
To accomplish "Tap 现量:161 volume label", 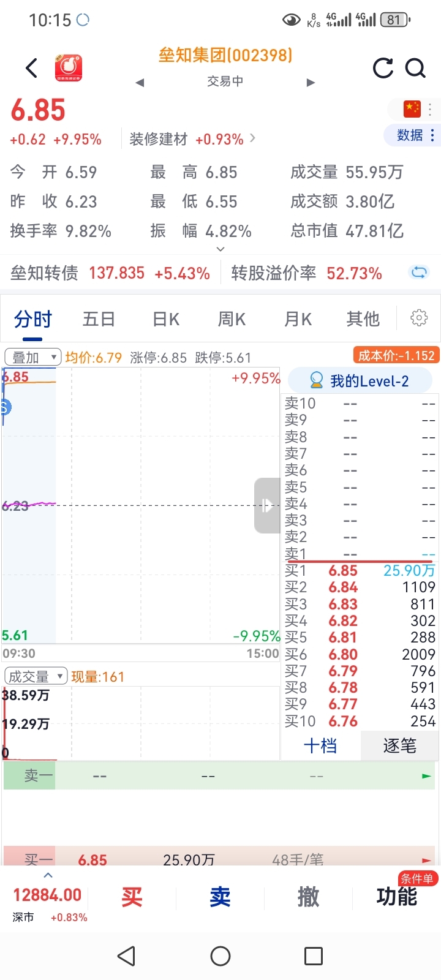I will click(x=98, y=677).
